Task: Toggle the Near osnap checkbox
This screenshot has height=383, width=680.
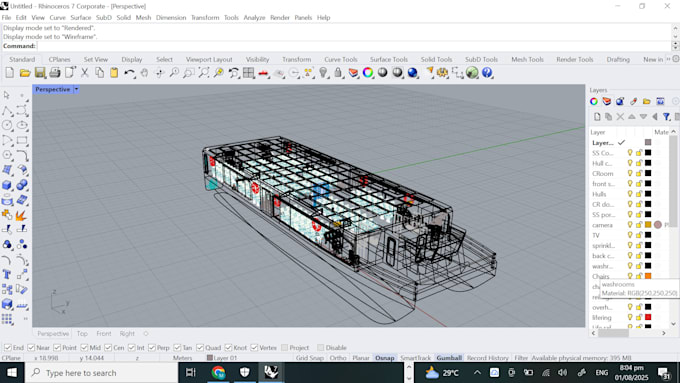Action: point(31,347)
